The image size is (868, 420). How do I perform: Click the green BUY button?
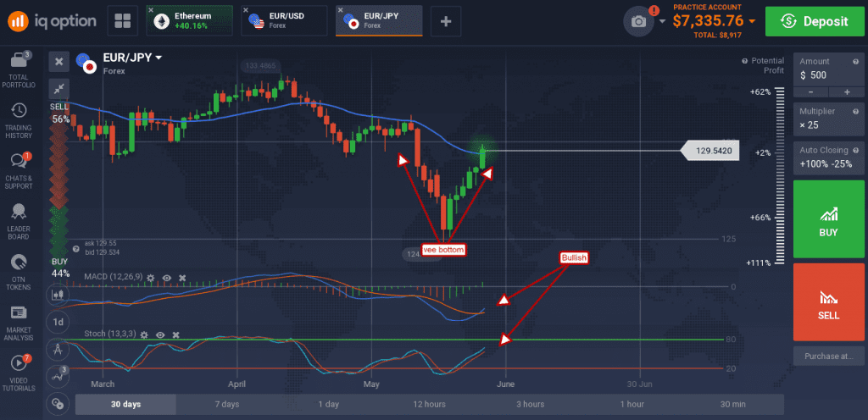coord(829,218)
